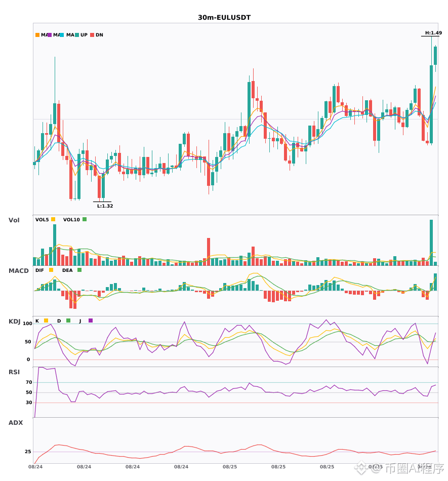Screen dimensions: 448x481
Task: Click the 25 axis value in ADX panel
Action: tap(28, 452)
